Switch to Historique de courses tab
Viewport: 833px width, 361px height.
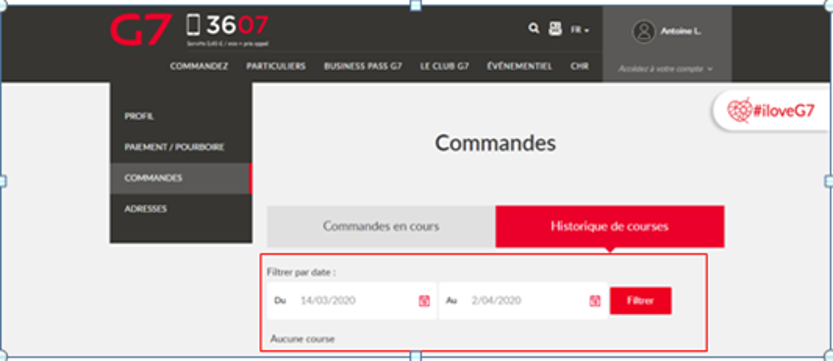[x=610, y=226]
